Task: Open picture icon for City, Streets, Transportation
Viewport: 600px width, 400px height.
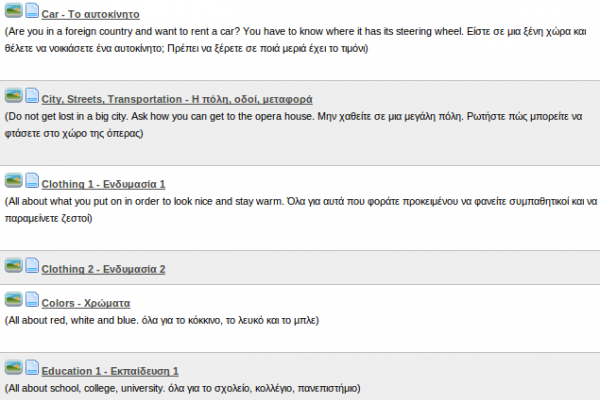Action: (x=14, y=95)
